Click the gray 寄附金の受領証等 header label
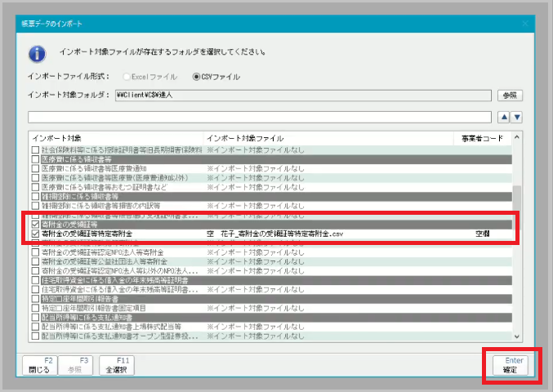553x392 pixels. pos(69,225)
